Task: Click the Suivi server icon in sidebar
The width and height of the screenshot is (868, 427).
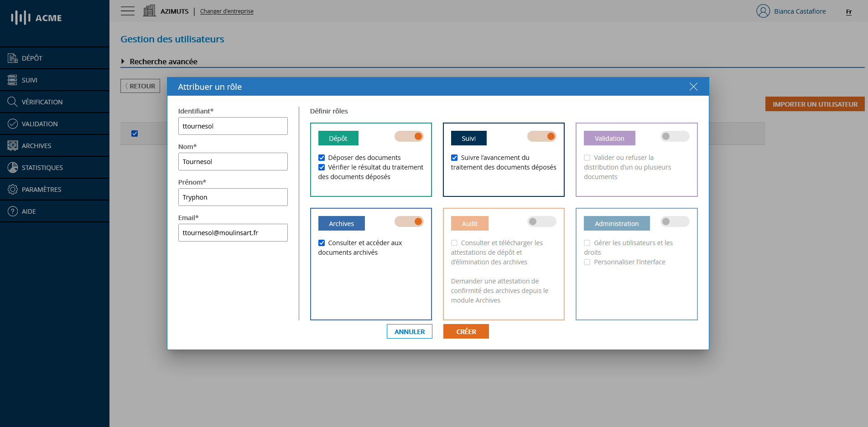Action: click(13, 80)
